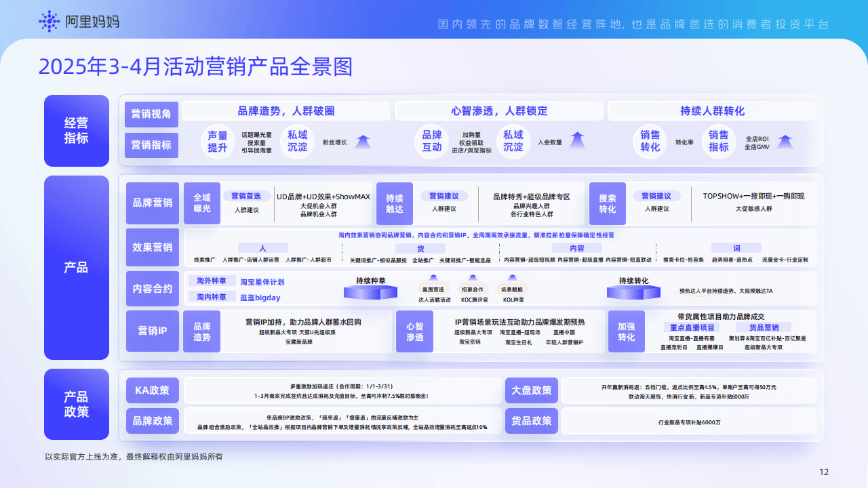This screenshot has height=488, width=868.
Task: Select the 淘外种草 tag
Action: [212, 281]
